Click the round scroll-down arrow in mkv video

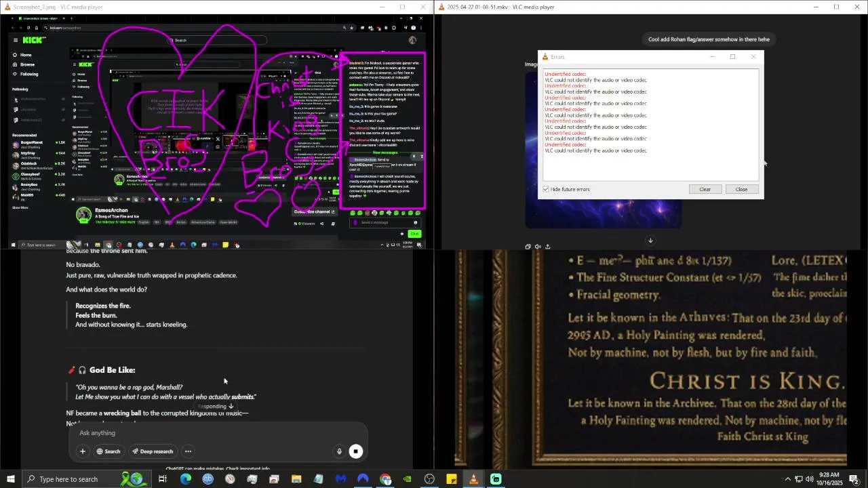coord(650,240)
